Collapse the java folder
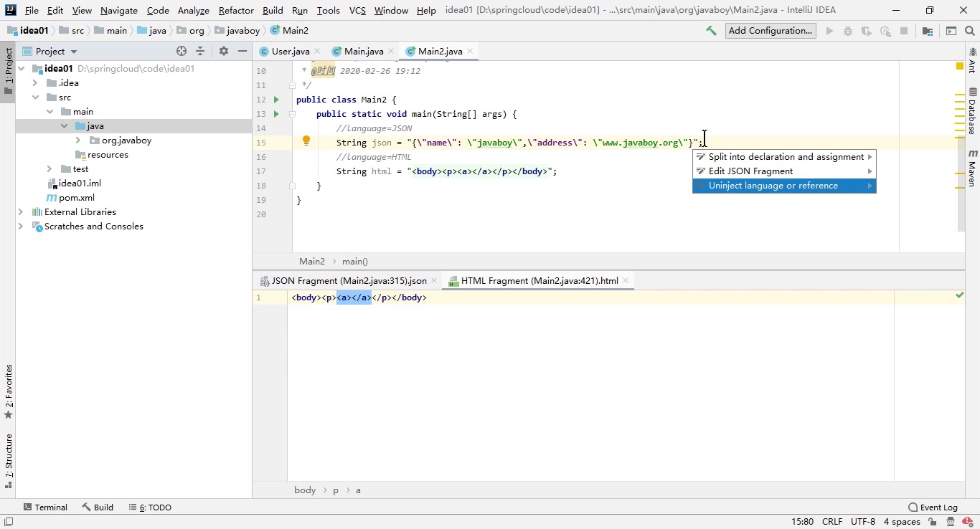Viewport: 980px width, 529px height. (64, 126)
